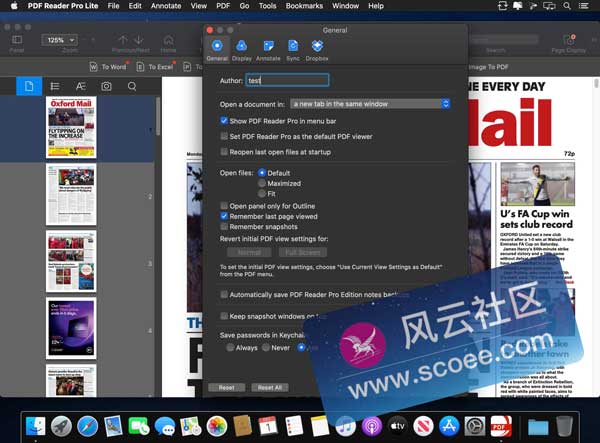Open the General preferences tab
The image size is (600, 443).
click(217, 50)
